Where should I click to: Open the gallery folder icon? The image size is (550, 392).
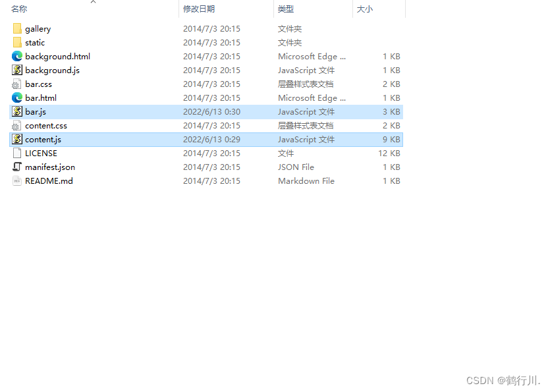[16, 28]
